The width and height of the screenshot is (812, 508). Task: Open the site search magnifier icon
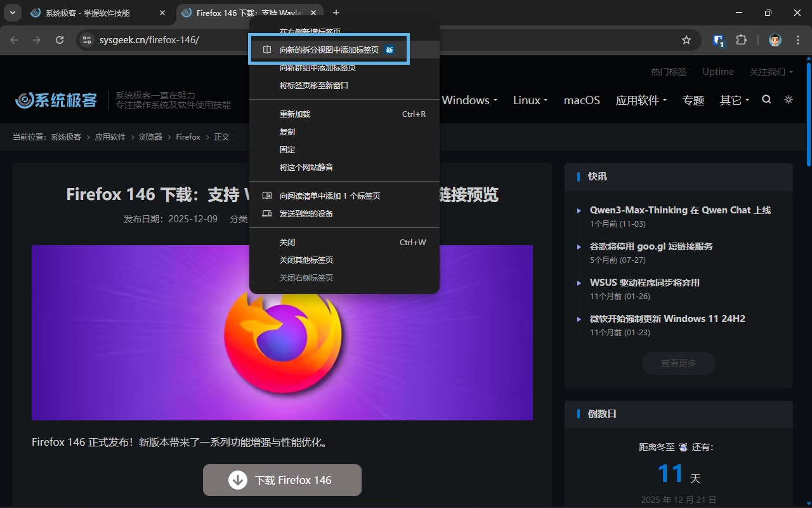[x=766, y=100]
